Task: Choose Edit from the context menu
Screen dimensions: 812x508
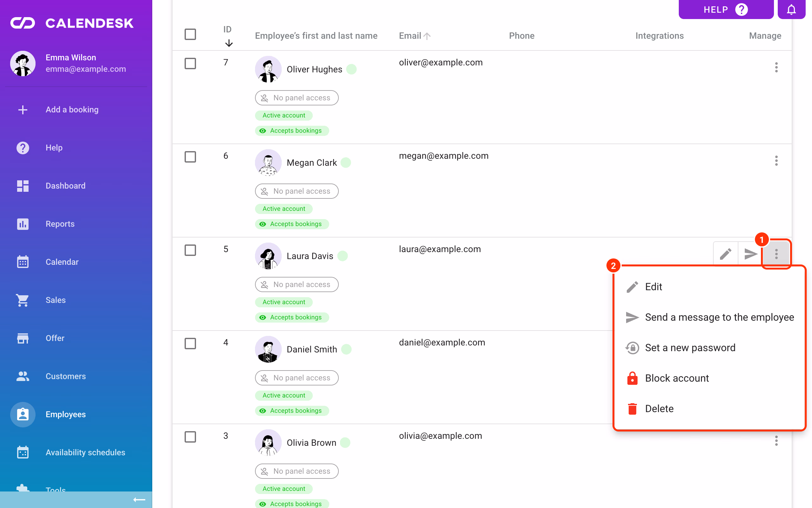Action: click(x=709, y=287)
